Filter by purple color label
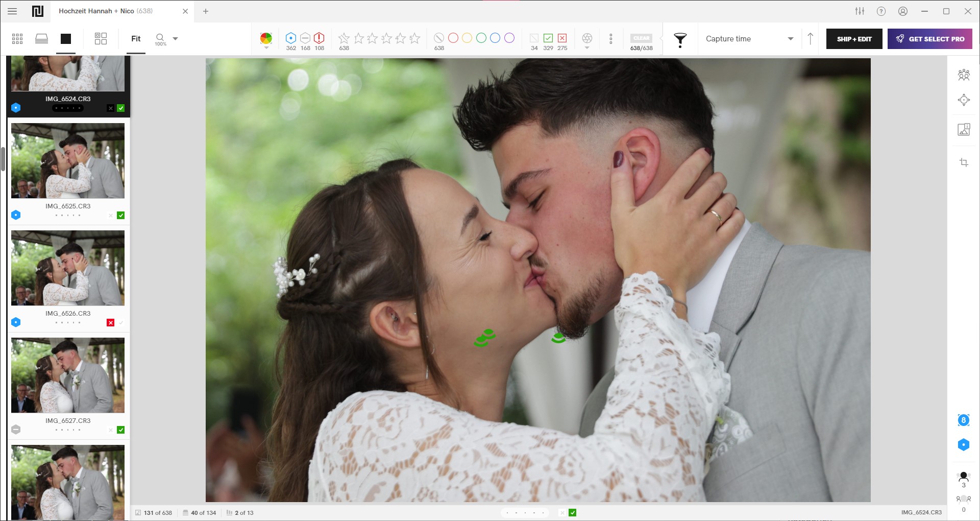Viewport: 980px width, 521px height. pos(509,38)
